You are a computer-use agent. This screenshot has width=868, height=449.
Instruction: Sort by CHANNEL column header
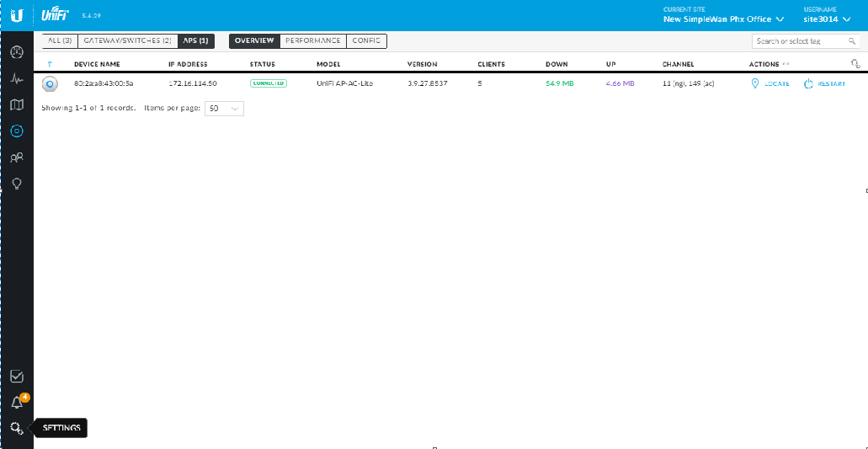tap(678, 64)
